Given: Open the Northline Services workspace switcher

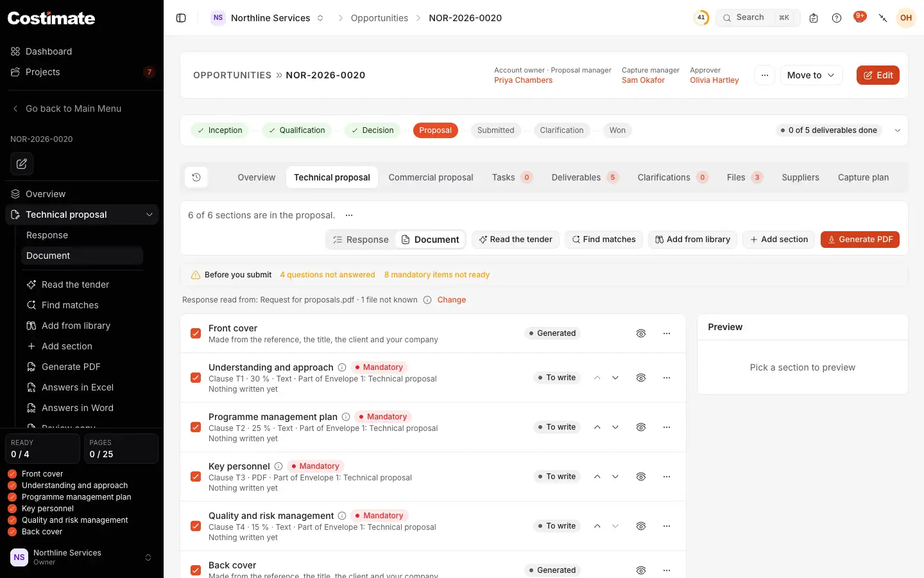Looking at the screenshot, I should tap(268, 18).
